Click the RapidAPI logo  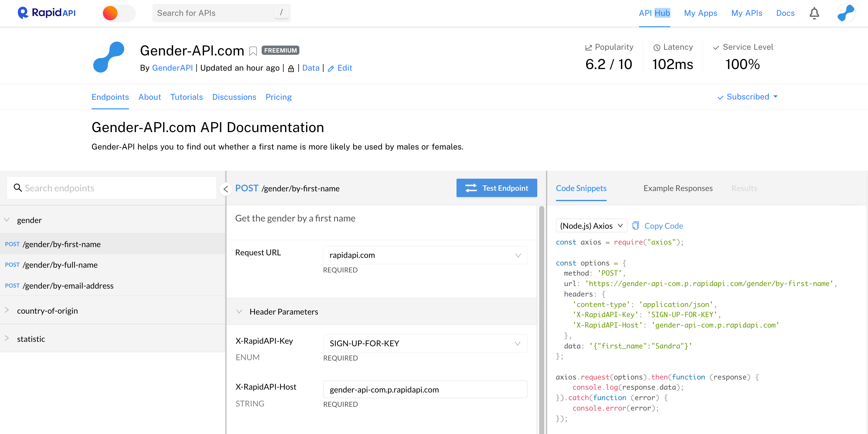46,13
